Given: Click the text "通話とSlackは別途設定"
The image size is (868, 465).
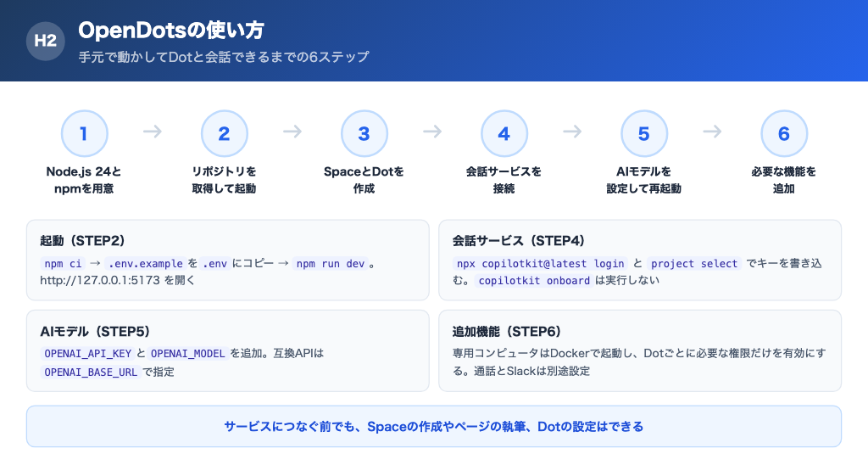Looking at the screenshot, I should pos(532,372).
